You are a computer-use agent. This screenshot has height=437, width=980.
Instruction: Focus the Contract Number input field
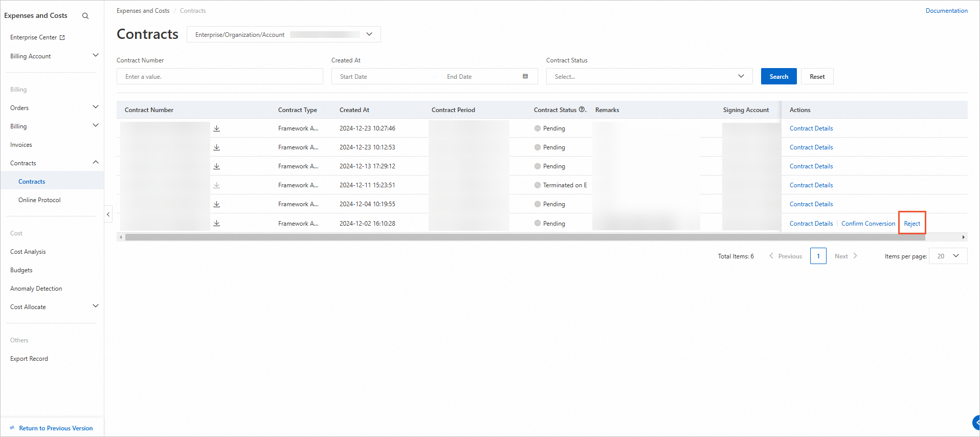pos(220,76)
